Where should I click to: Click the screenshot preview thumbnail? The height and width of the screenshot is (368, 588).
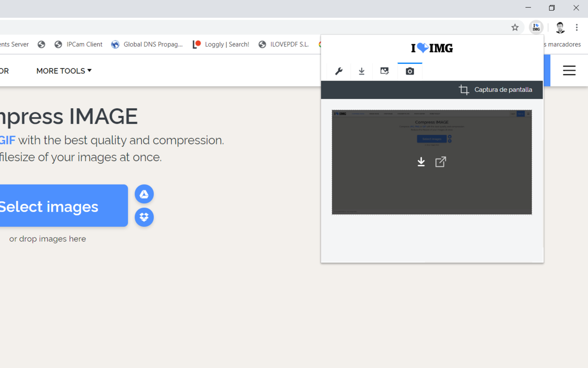click(x=432, y=162)
